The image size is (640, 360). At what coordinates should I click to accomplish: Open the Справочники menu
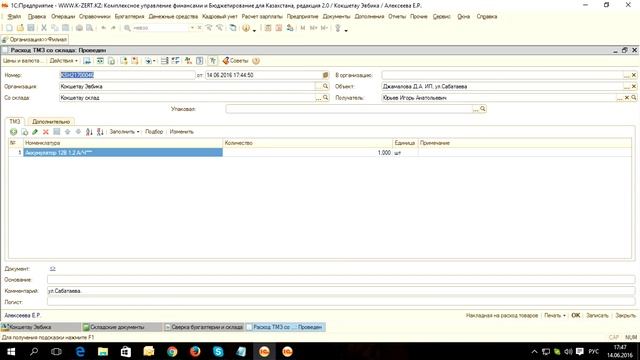pyautogui.click(x=94, y=17)
